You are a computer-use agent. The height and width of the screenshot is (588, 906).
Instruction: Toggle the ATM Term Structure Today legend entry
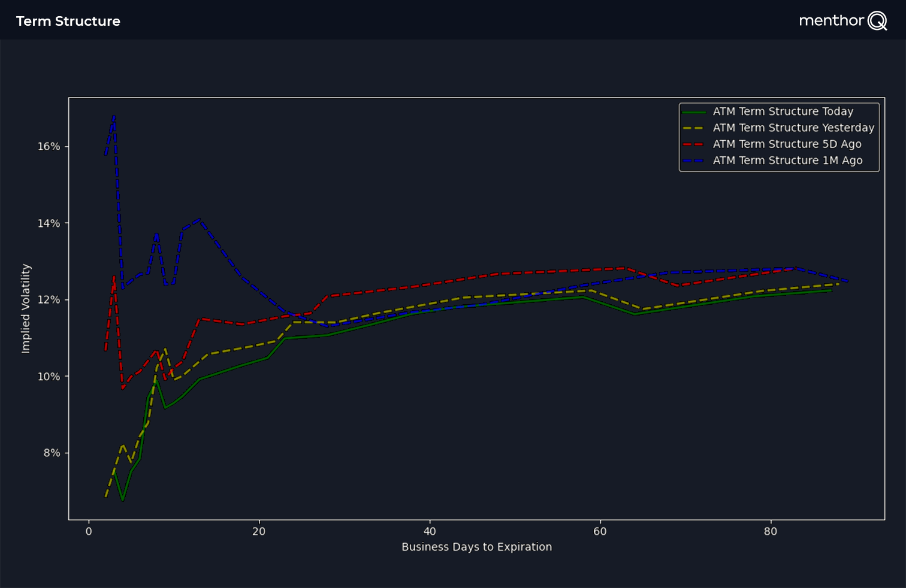[x=783, y=111]
